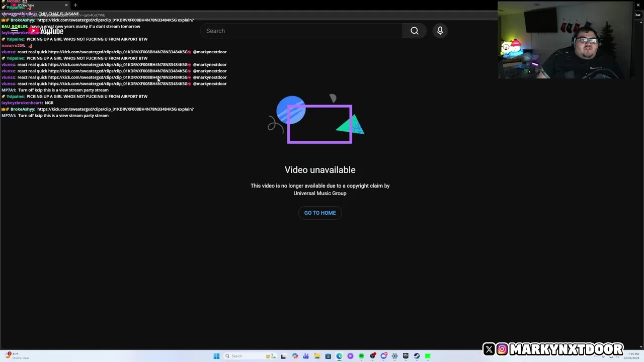This screenshot has height=362, width=644.
Task: Click the navarro209 chat message
Action: click(17, 45)
